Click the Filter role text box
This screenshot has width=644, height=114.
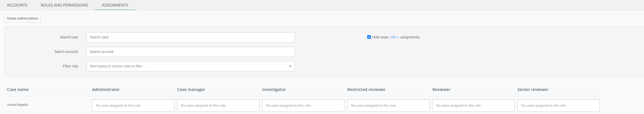coord(187,66)
